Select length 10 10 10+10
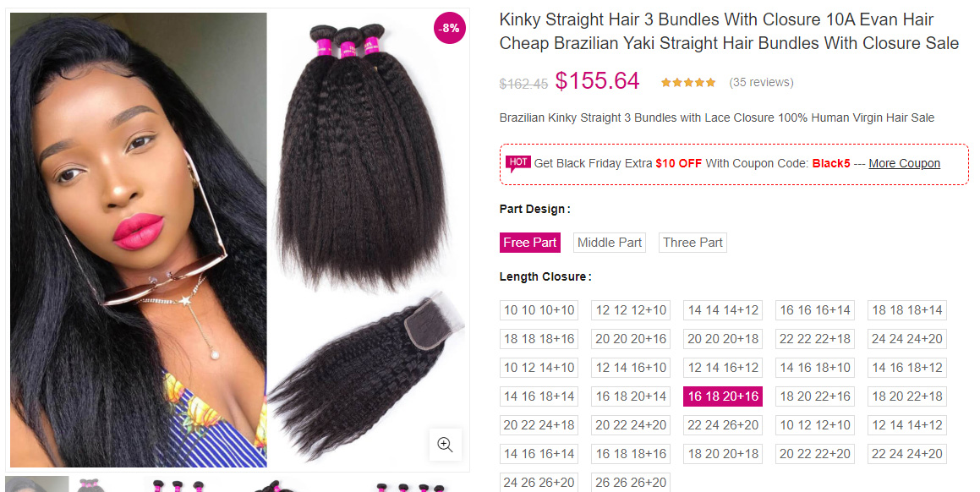980x492 pixels. click(x=539, y=310)
